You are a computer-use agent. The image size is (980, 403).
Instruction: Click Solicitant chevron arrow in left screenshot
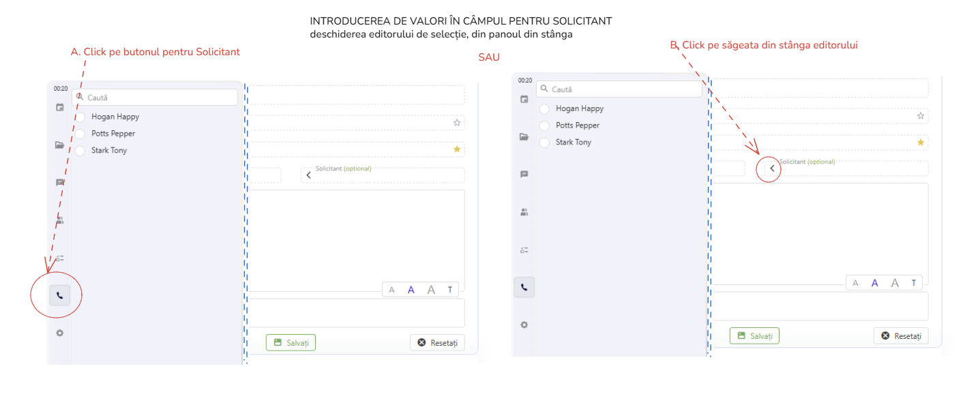(308, 175)
